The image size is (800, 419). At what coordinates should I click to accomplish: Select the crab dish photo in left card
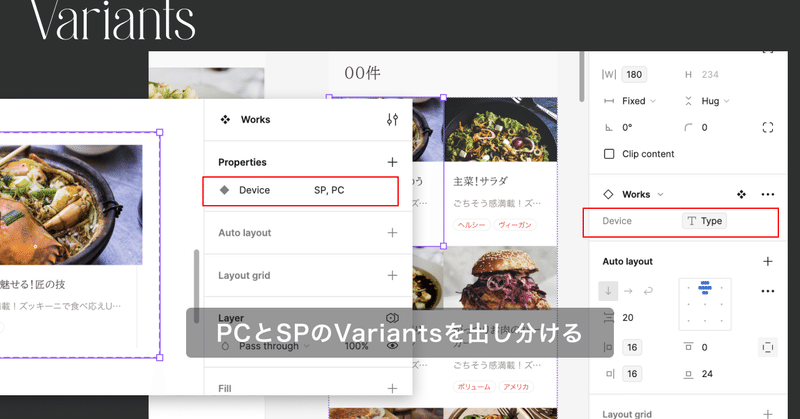(71, 205)
